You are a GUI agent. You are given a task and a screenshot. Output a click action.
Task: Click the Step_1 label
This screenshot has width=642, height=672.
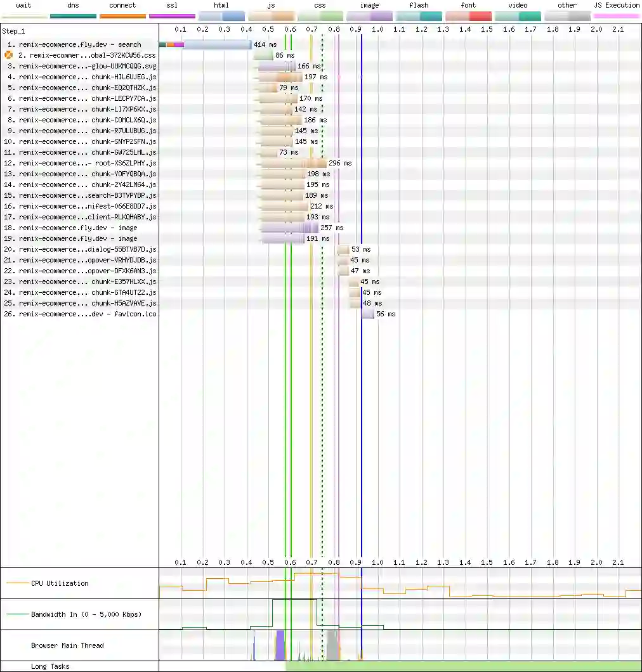click(14, 31)
